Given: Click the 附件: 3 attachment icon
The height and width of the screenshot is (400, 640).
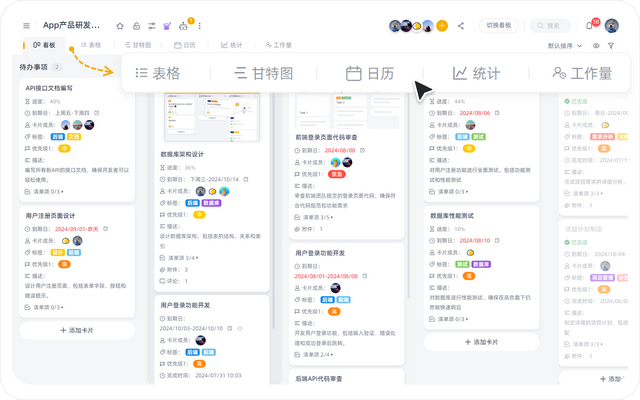Looking at the screenshot, I should (x=162, y=270).
